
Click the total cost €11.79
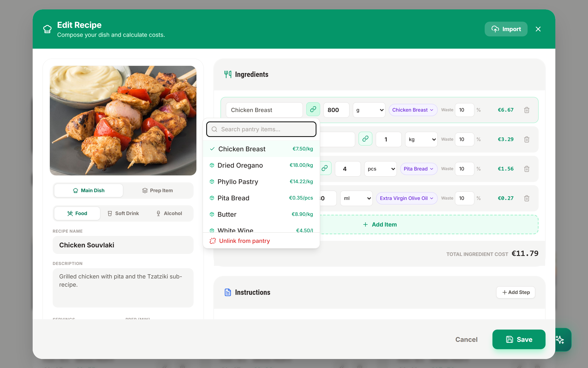(x=525, y=254)
